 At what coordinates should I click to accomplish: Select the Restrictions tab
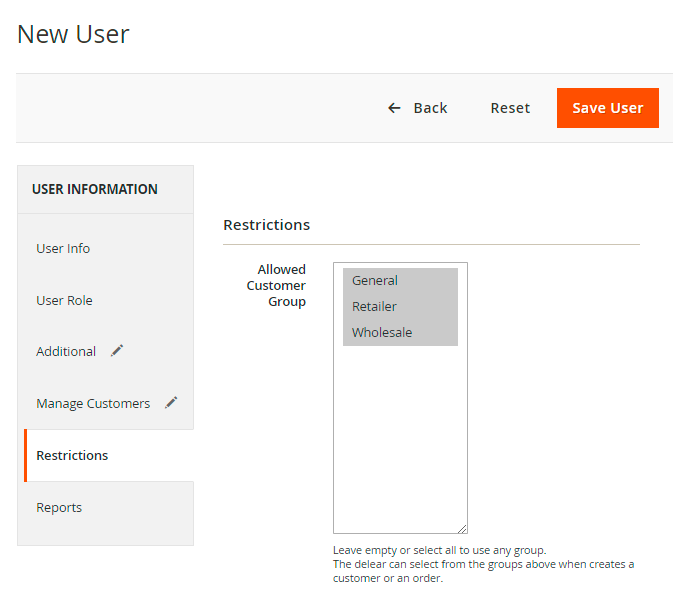pos(72,456)
